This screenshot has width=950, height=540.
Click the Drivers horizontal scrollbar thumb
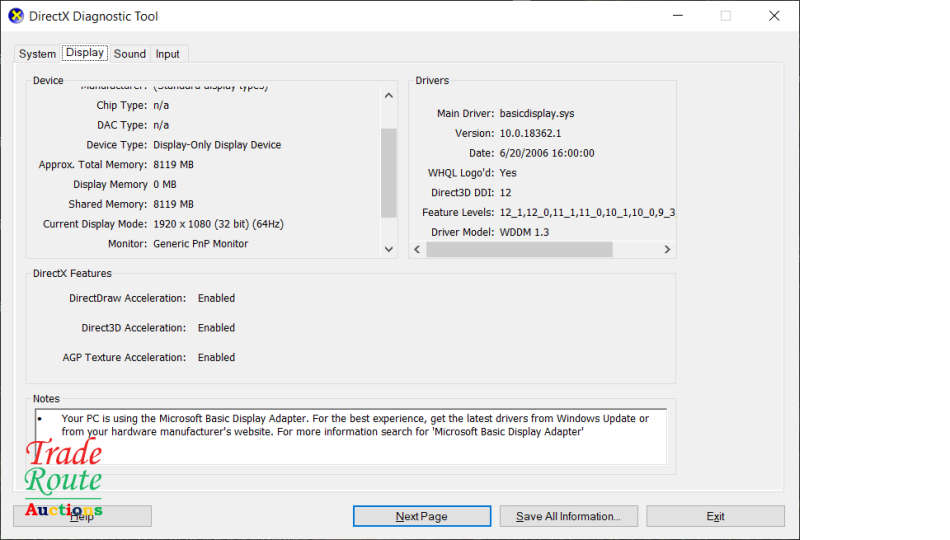click(519, 249)
